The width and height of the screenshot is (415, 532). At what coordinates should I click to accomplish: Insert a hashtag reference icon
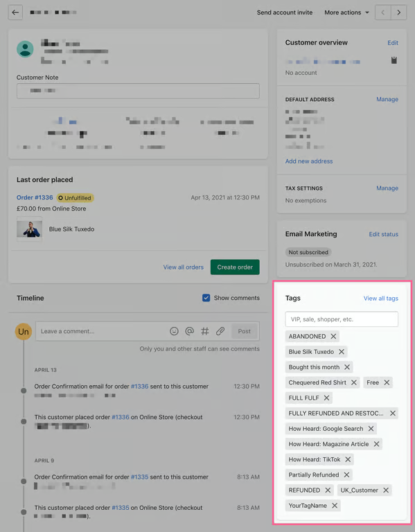[204, 331]
